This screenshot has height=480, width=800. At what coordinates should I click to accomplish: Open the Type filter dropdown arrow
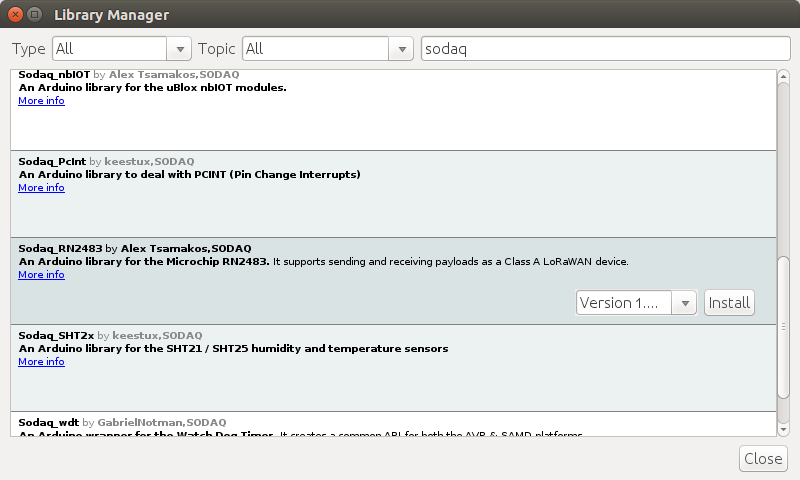[180, 49]
